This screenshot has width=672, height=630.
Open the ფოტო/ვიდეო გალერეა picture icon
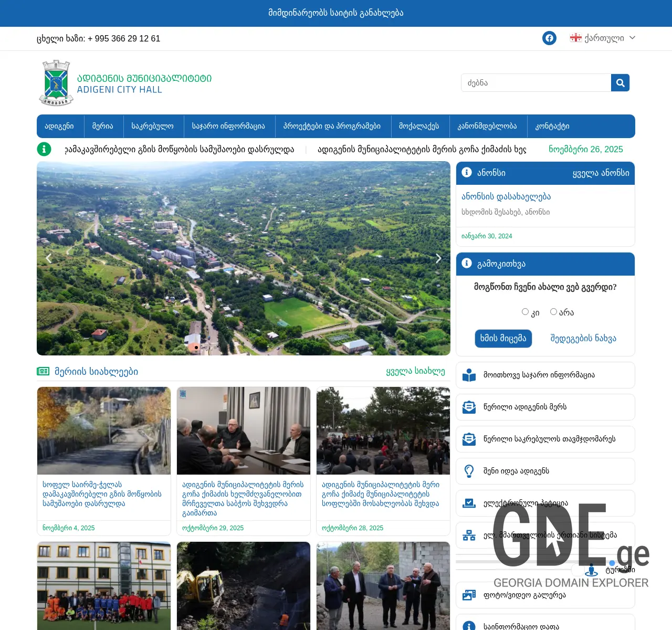468,595
